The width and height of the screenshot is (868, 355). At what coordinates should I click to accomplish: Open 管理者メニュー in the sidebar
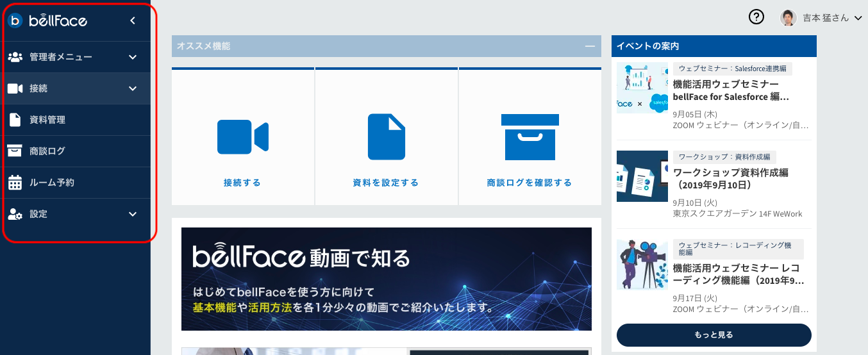(x=76, y=57)
